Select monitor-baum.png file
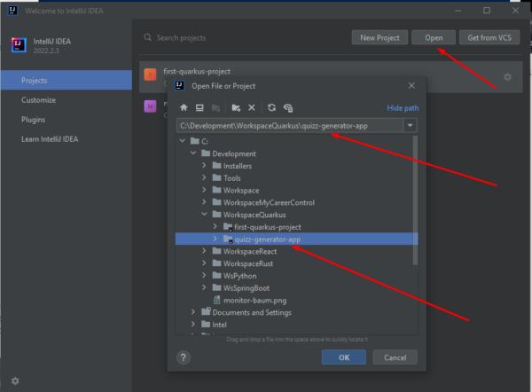Screen dimensions: 532x392 click(254, 301)
